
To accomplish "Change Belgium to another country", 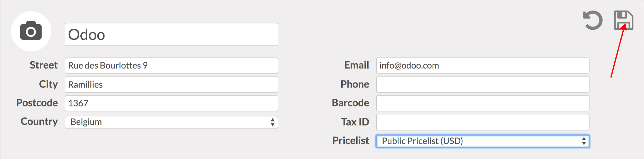I will [170, 122].
